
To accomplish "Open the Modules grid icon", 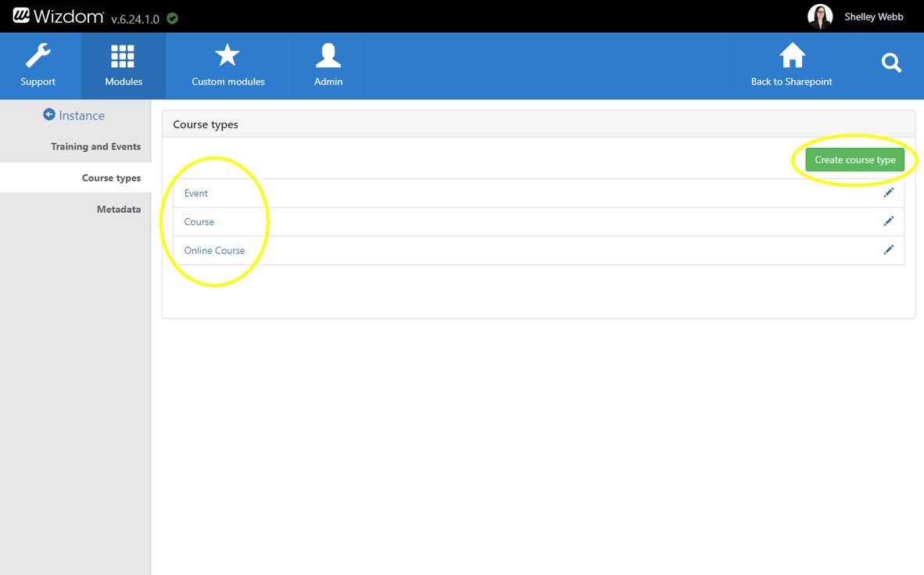I will 123,57.
